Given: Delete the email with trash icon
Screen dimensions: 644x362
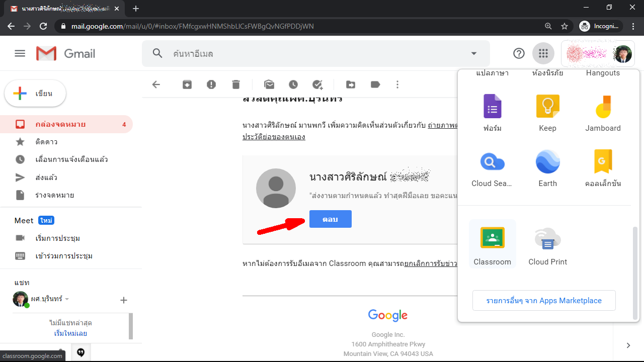Looking at the screenshot, I should coord(235,84).
